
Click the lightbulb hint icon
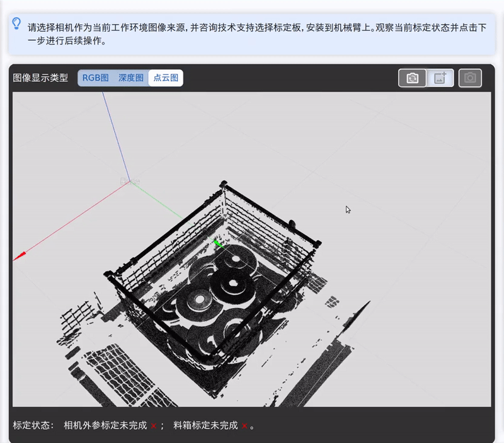(17, 24)
